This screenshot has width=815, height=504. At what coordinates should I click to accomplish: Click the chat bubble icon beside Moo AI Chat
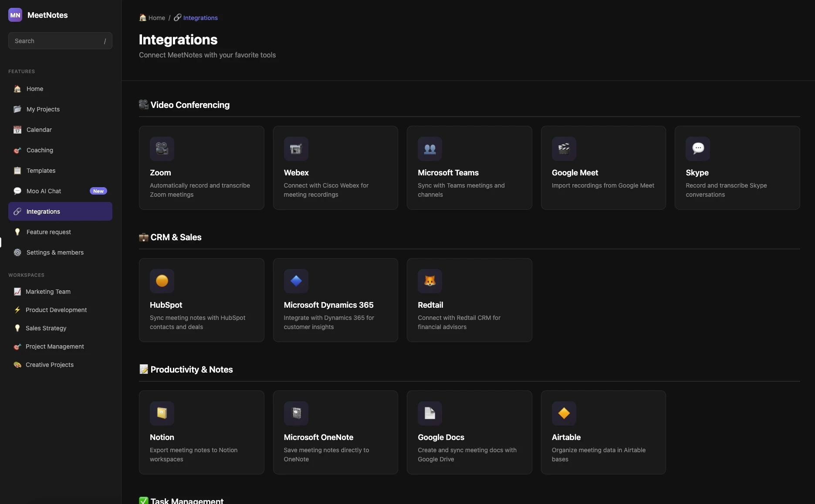[x=17, y=191]
